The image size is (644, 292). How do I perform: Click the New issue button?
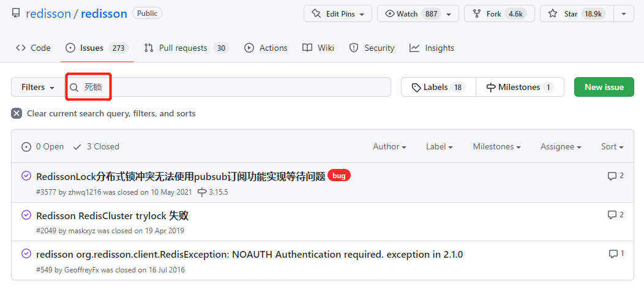(604, 87)
